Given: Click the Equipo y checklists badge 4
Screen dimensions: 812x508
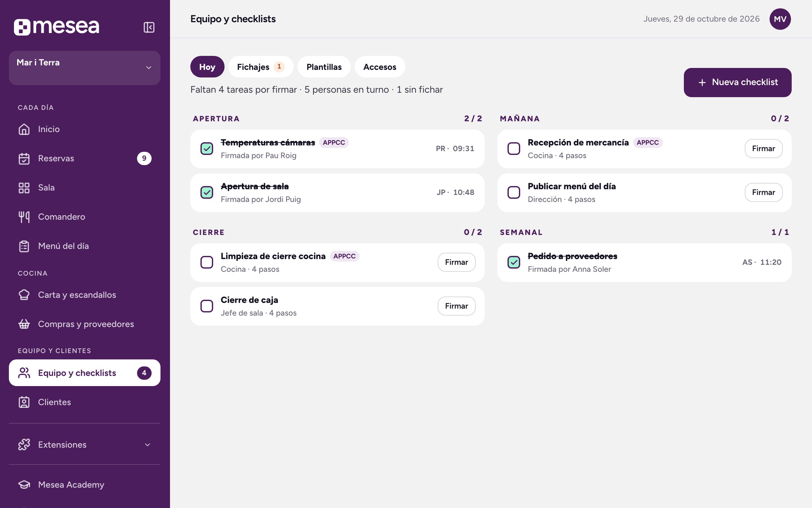Looking at the screenshot, I should coord(144,373).
